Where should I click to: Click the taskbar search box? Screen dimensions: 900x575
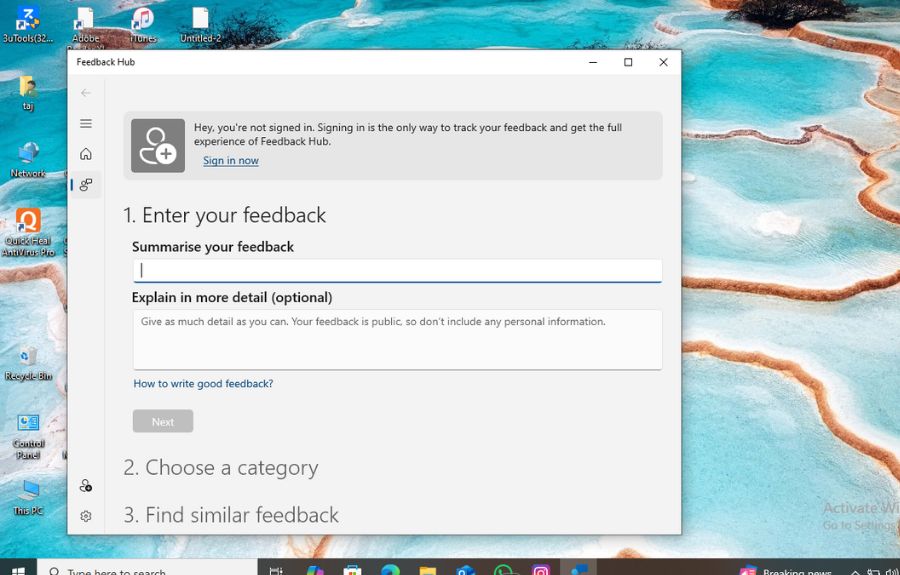[x=148, y=569]
